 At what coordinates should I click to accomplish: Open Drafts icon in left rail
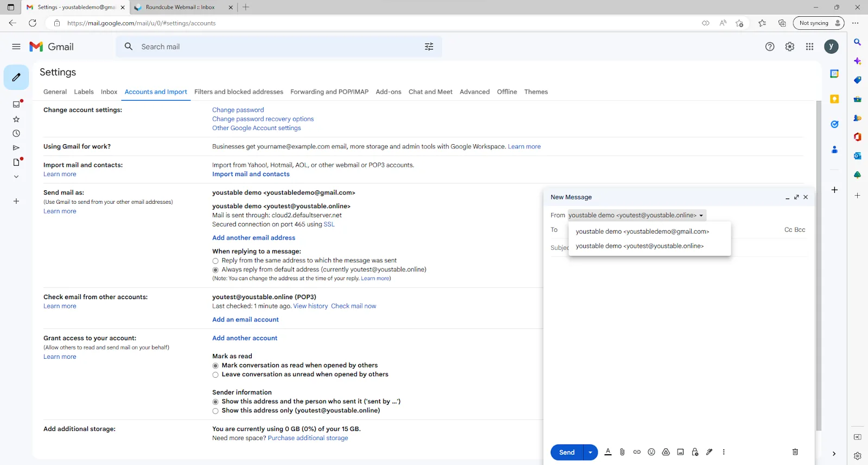16,162
